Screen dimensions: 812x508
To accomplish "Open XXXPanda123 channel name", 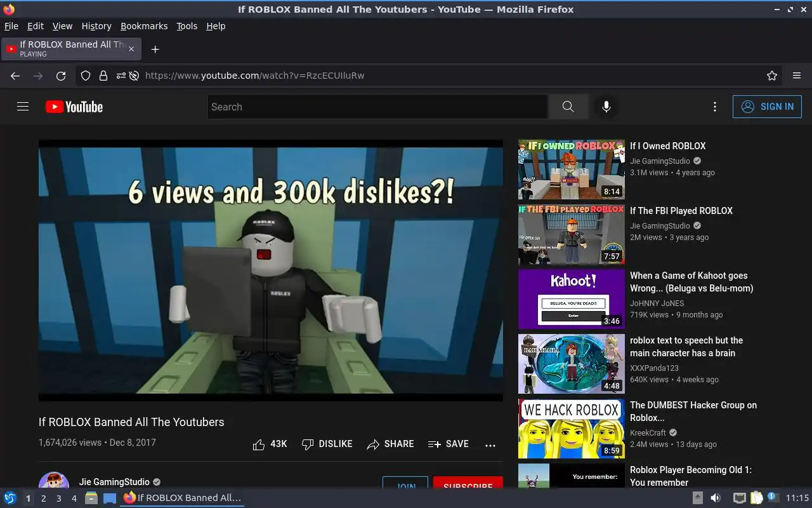I will point(654,368).
